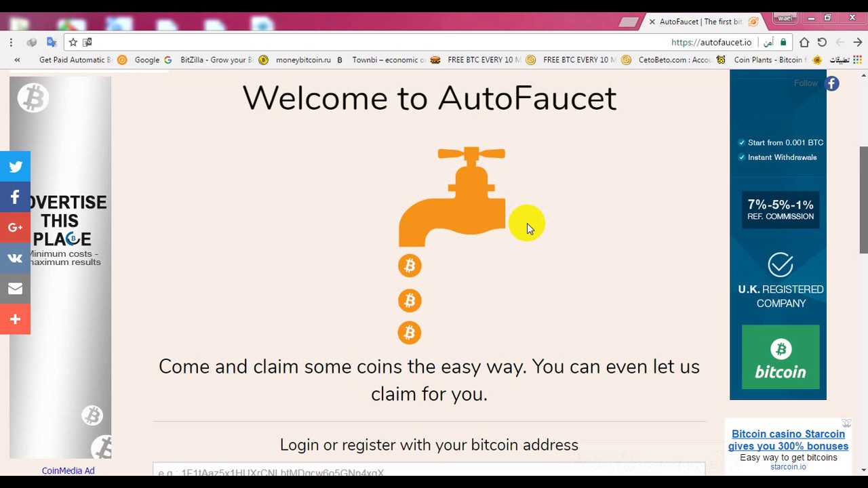Share on VK social network

pyautogui.click(x=15, y=258)
